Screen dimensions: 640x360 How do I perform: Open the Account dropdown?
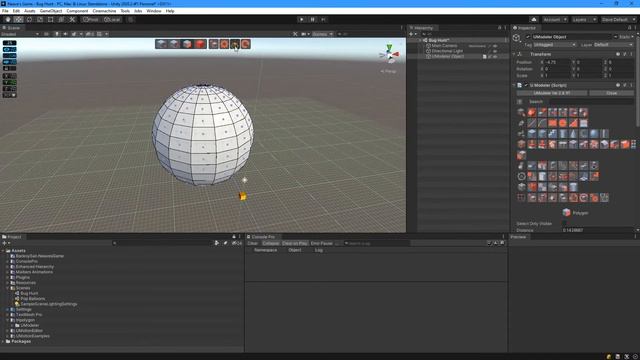coord(555,20)
